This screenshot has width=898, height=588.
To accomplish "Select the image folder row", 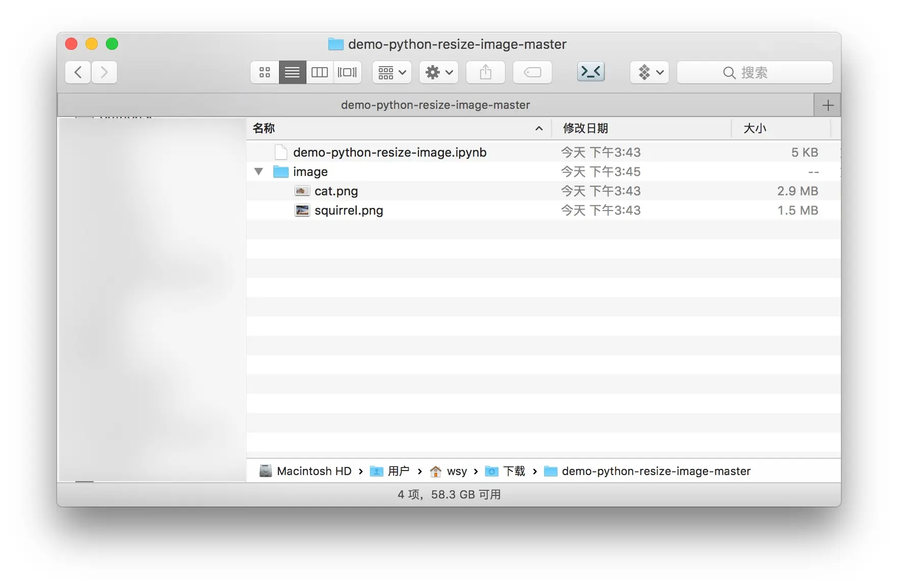I will coord(543,171).
